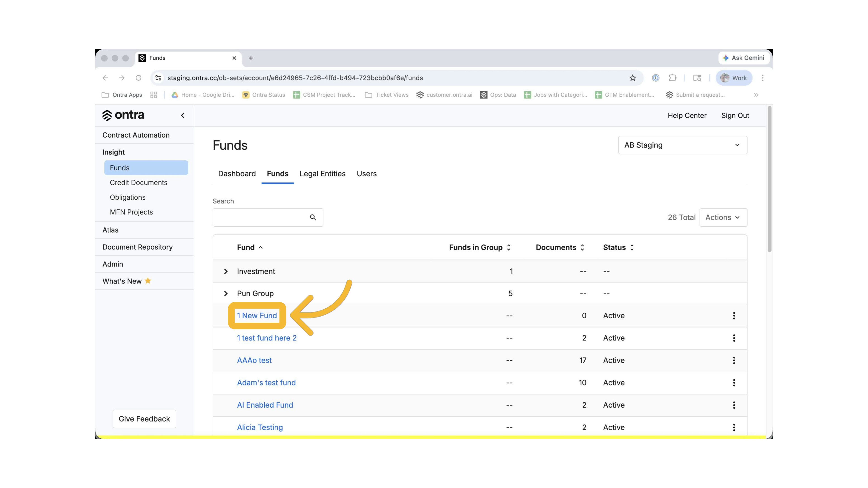Open a new browser tab

(251, 58)
